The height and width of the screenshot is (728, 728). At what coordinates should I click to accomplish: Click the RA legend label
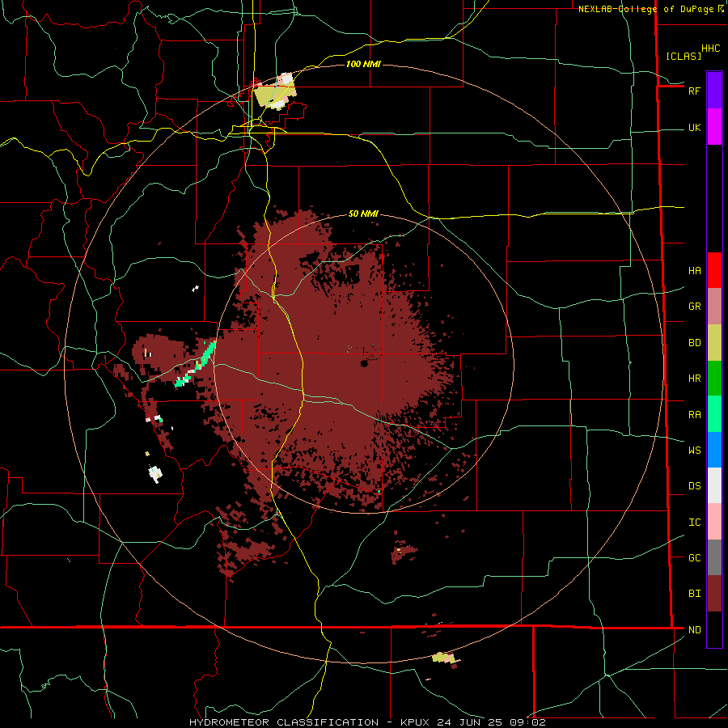pyautogui.click(x=694, y=415)
